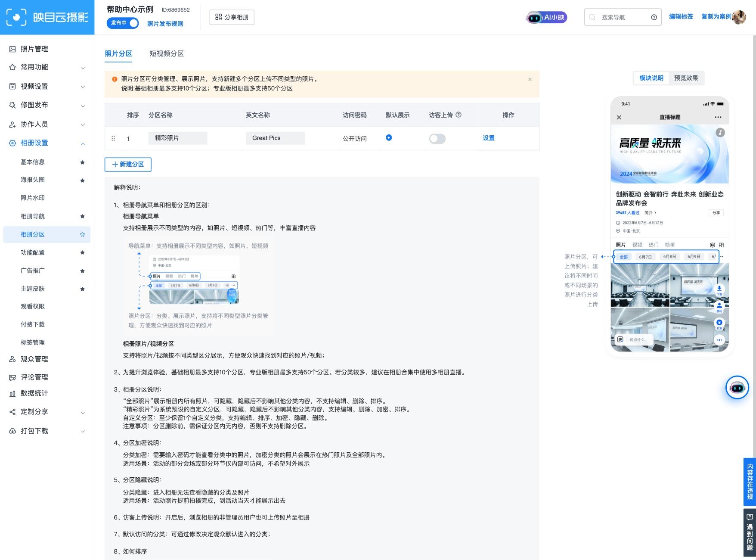
Task: Click the 照片管理 sidebar icon
Action: pyautogui.click(x=12, y=49)
